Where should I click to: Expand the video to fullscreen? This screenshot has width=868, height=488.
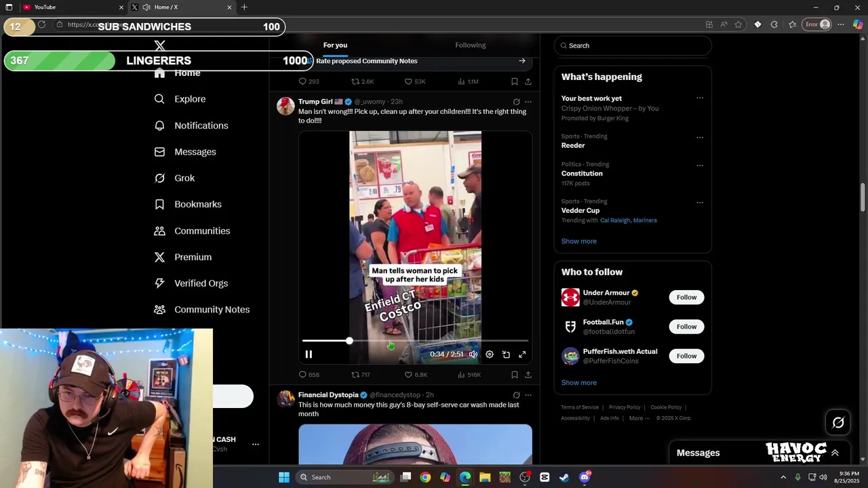[x=522, y=354]
